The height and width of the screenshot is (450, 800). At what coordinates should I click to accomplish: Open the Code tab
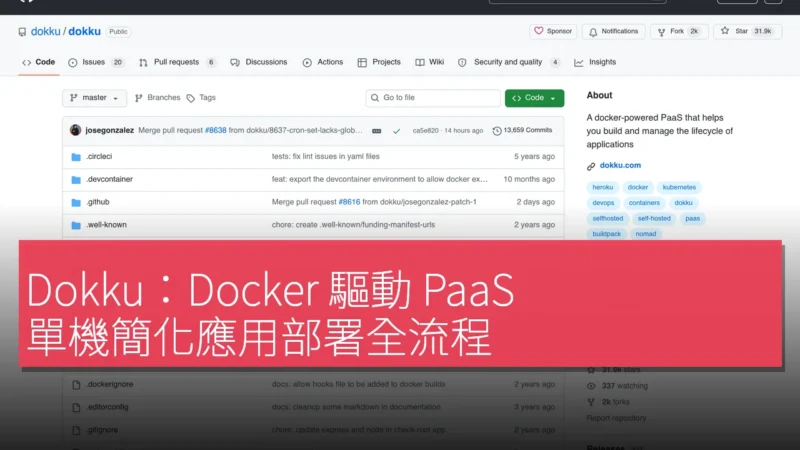[x=38, y=62]
